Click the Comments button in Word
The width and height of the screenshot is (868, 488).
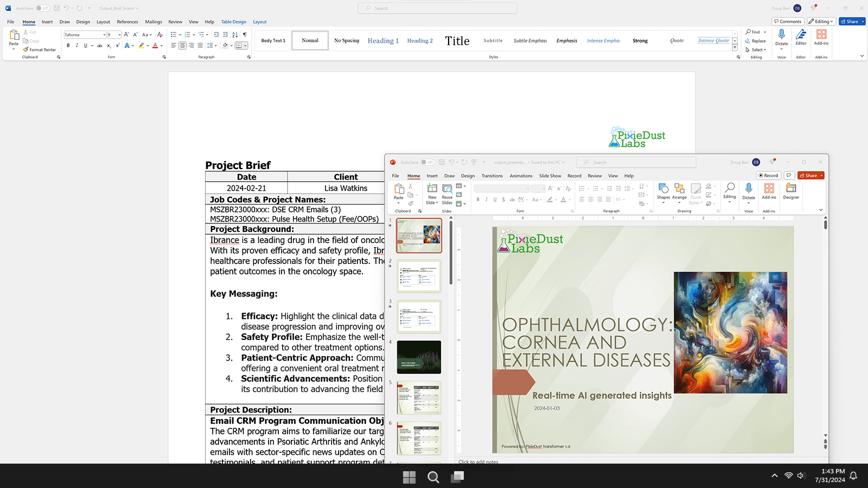[x=788, y=22]
